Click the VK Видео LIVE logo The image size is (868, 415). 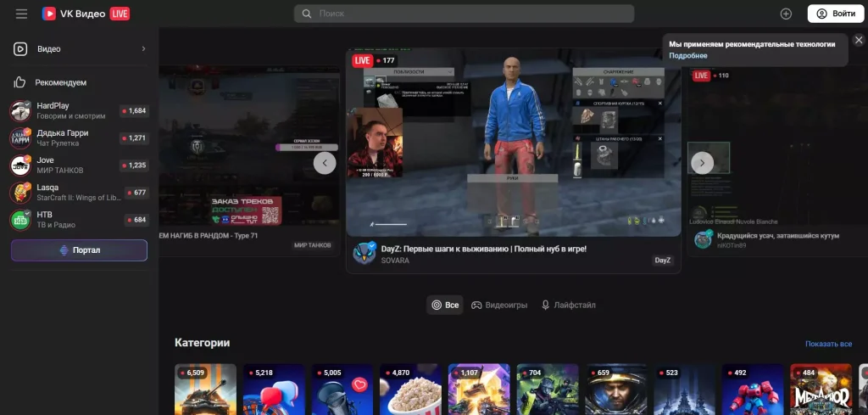point(86,14)
